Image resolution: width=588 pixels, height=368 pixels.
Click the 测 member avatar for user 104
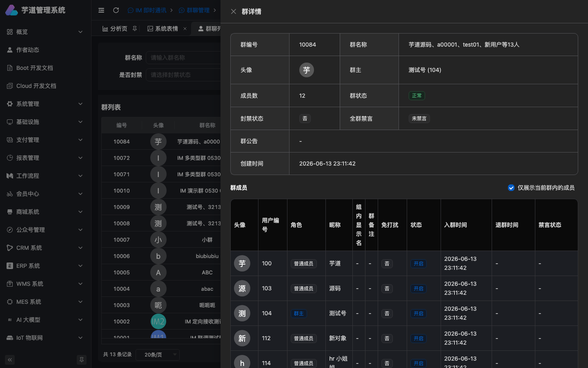242,314
